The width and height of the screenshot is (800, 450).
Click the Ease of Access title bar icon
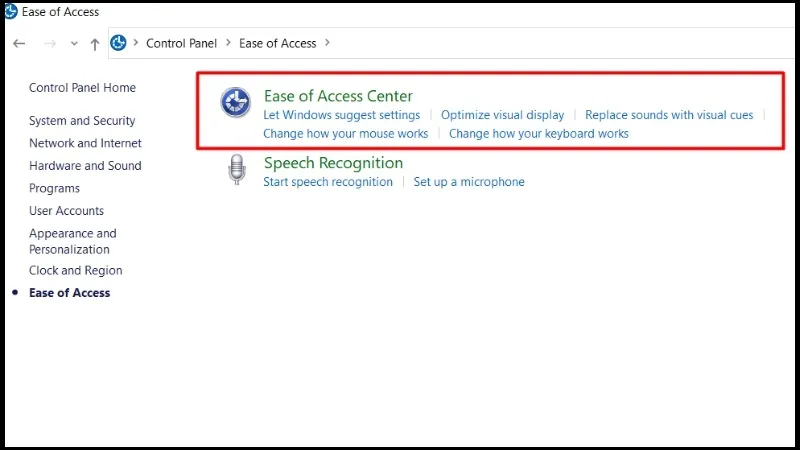[9, 12]
